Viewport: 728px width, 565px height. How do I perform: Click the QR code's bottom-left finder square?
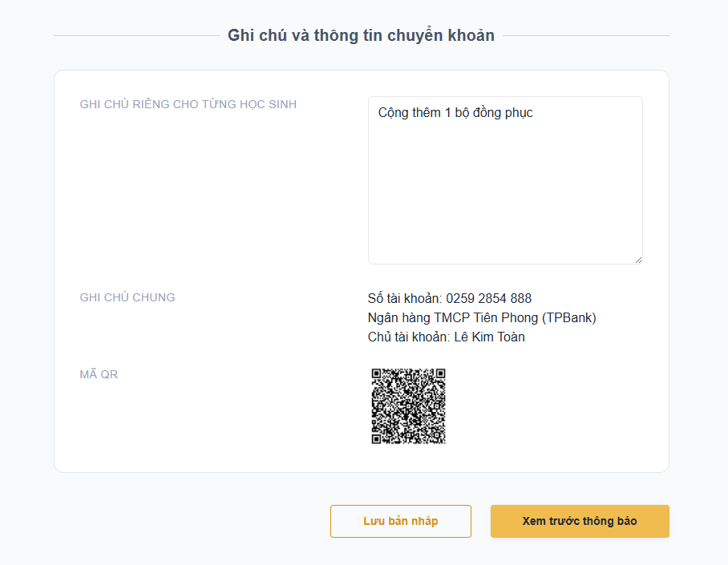378,438
